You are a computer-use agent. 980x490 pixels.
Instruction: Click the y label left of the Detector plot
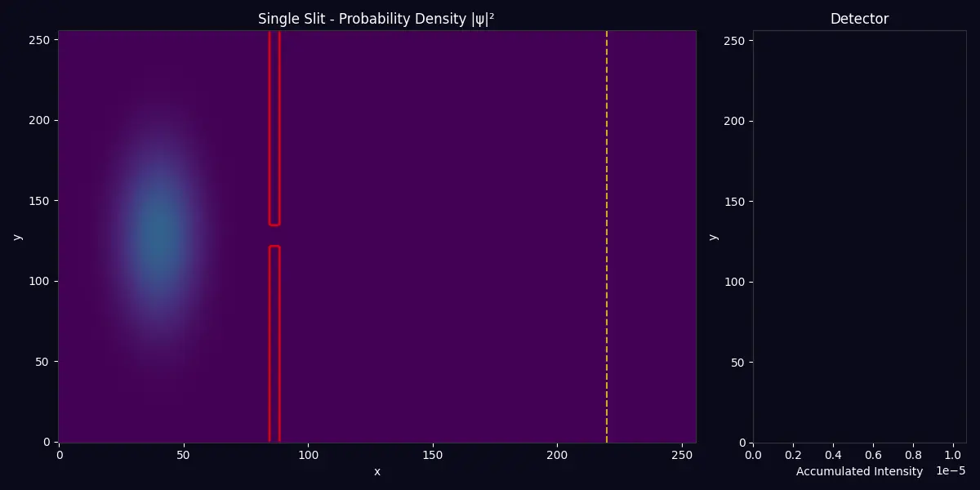coord(714,237)
